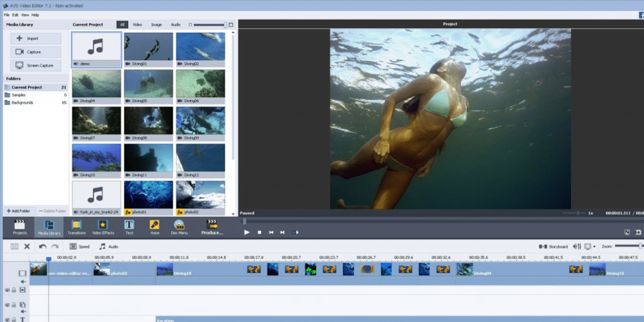Open the Projects section

[x=19, y=227]
